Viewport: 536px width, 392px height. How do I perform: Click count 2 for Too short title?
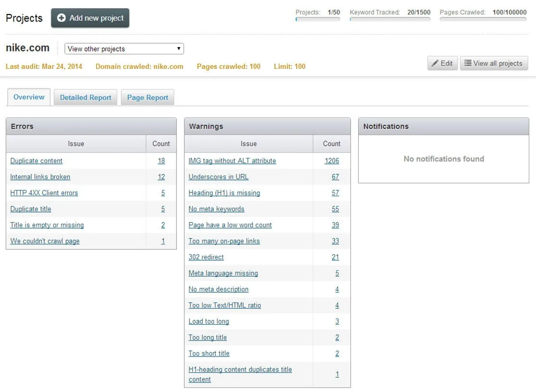pyautogui.click(x=337, y=354)
